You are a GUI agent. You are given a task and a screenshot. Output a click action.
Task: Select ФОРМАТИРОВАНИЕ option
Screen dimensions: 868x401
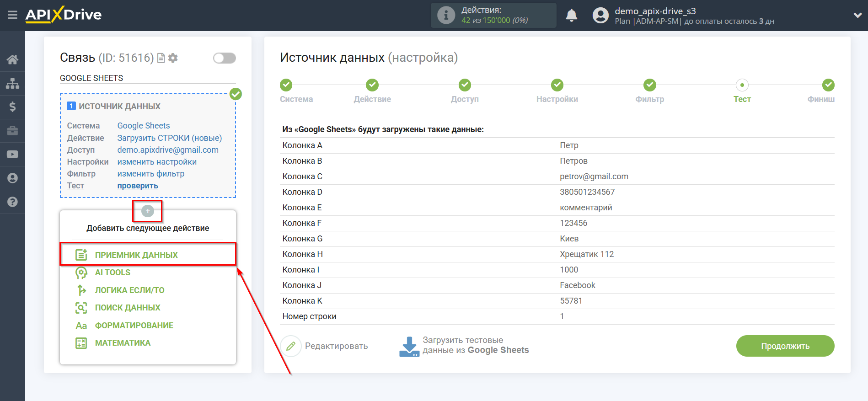click(x=134, y=326)
